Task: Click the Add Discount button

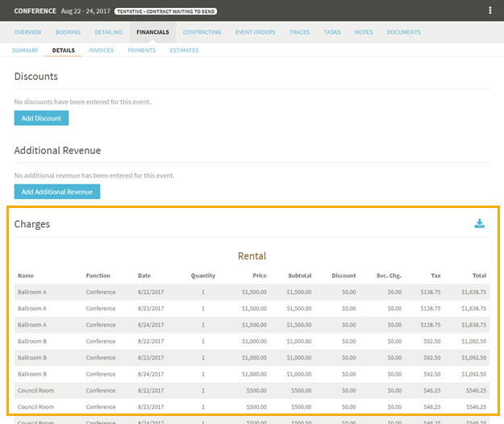Action: 41,118
